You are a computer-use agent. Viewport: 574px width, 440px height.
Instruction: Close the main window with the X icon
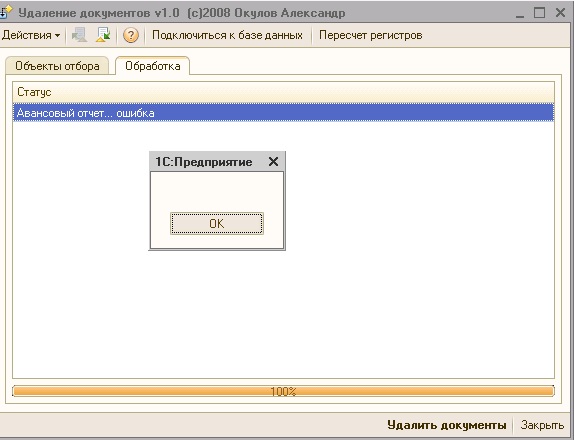pyautogui.click(x=560, y=13)
